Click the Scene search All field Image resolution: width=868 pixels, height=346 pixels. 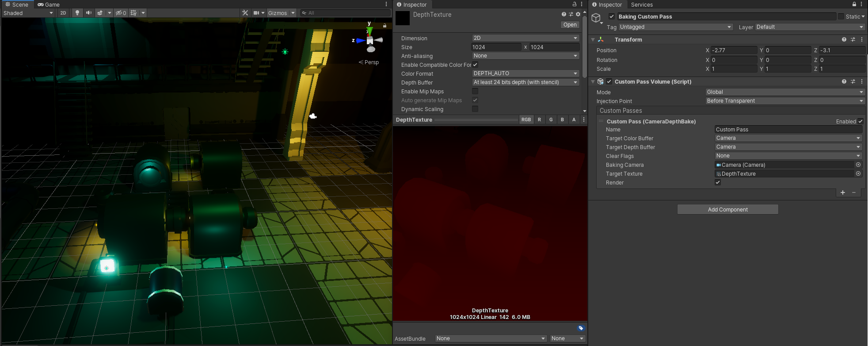pos(346,13)
